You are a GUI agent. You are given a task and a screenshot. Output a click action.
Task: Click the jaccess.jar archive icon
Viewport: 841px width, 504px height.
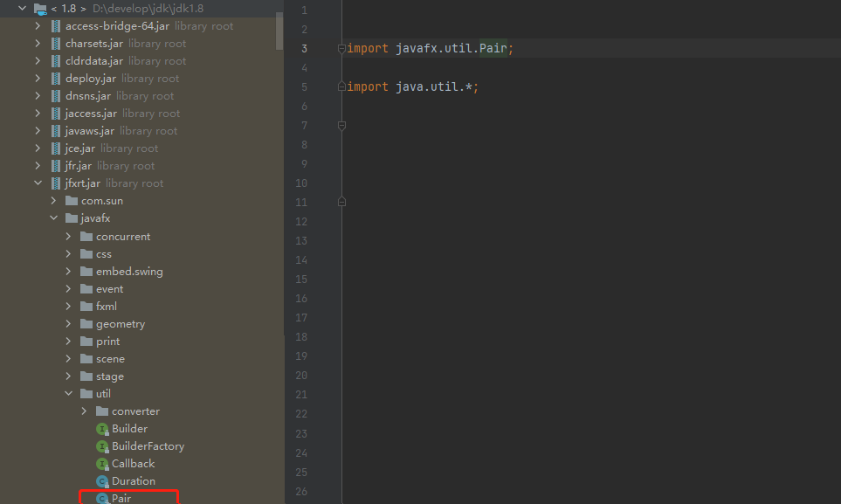tap(56, 114)
